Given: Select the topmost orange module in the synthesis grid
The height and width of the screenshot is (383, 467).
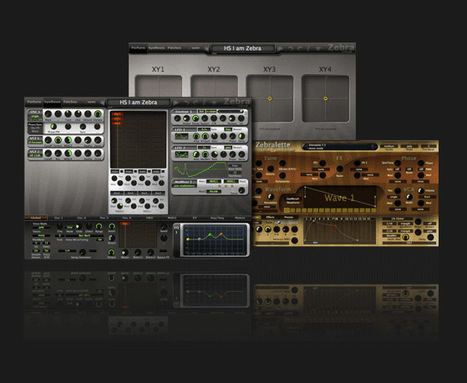Looking at the screenshot, I should (x=117, y=114).
